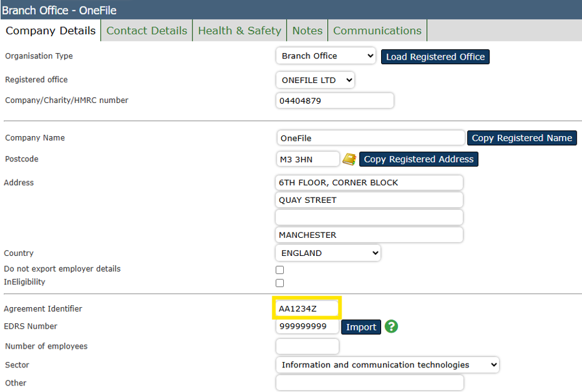The image size is (582, 392).
Task: Click the Number of employees field
Action: (307, 347)
